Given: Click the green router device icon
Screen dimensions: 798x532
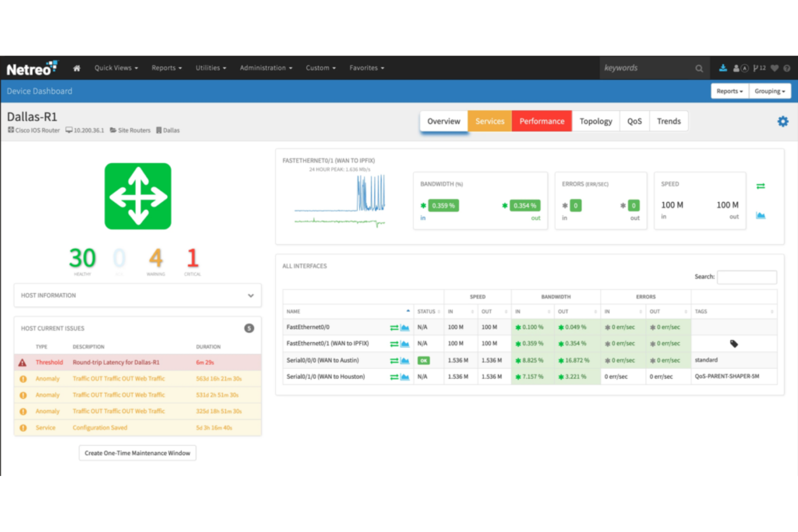Looking at the screenshot, I should (x=138, y=196).
